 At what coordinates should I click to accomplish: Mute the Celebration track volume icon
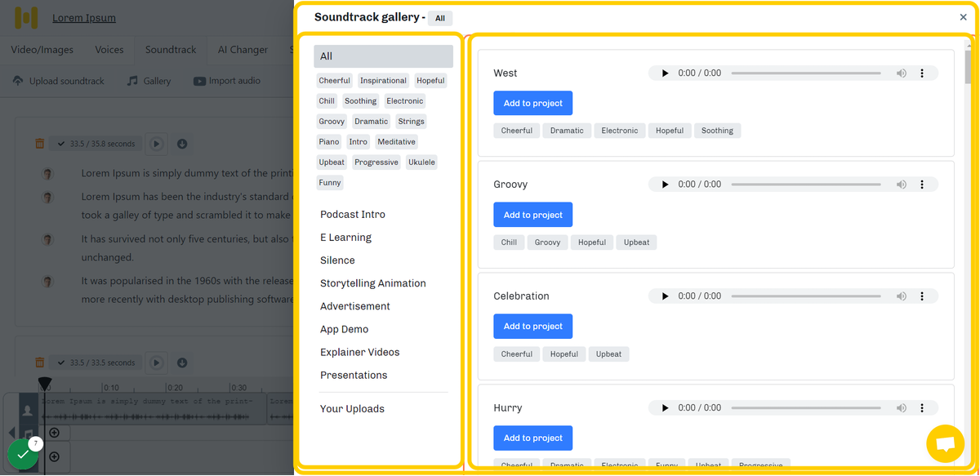[901, 296]
